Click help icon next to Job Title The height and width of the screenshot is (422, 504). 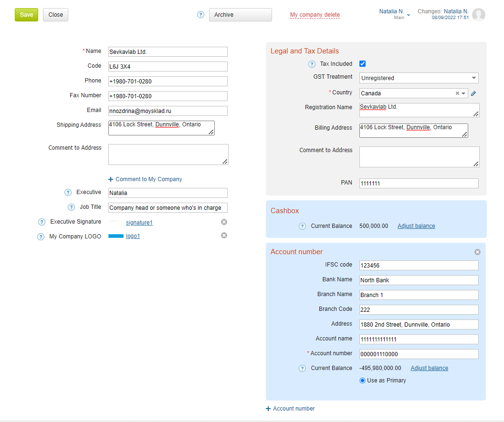click(x=72, y=207)
